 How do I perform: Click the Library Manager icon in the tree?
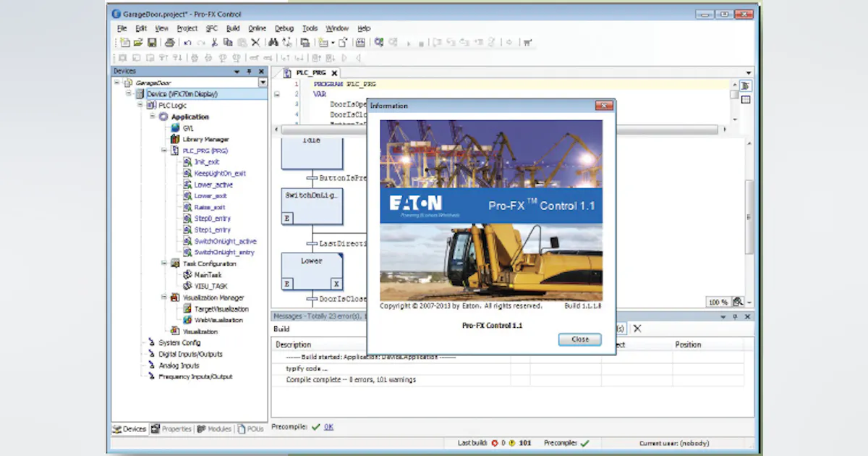tap(175, 139)
